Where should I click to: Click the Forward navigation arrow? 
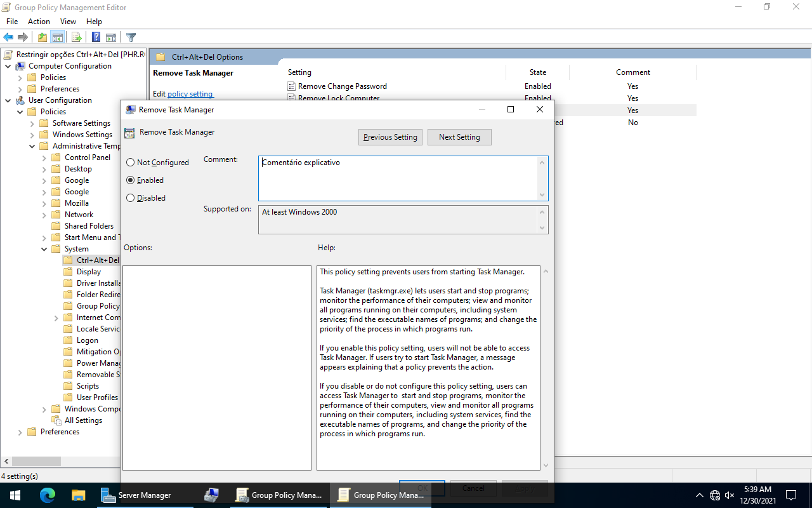23,37
